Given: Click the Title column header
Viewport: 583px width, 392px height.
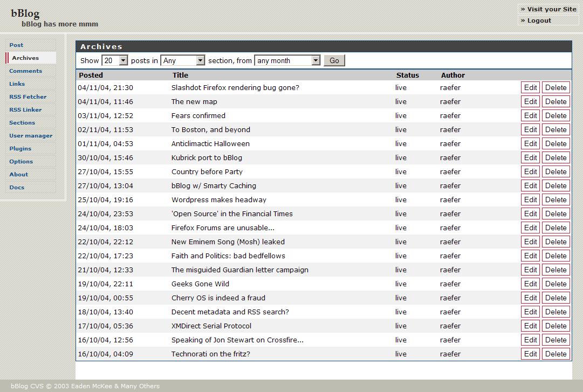Looking at the screenshot, I should point(180,75).
